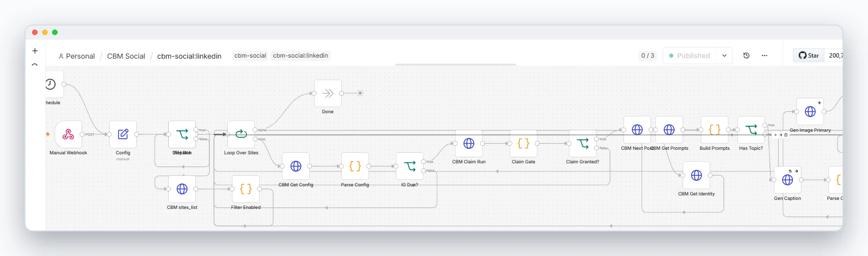This screenshot has height=256, width=868.
Task: Open the Build Prompts code node
Action: [x=714, y=130]
